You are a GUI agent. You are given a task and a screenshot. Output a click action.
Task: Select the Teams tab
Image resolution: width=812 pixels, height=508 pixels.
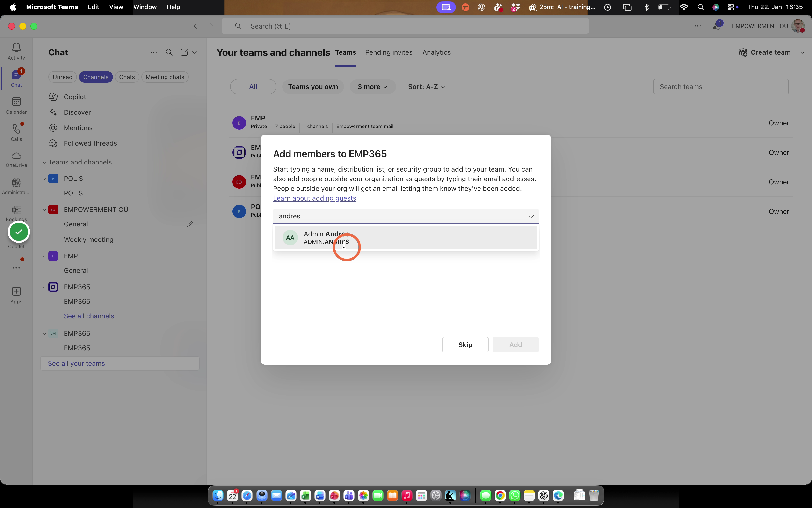pyautogui.click(x=345, y=52)
